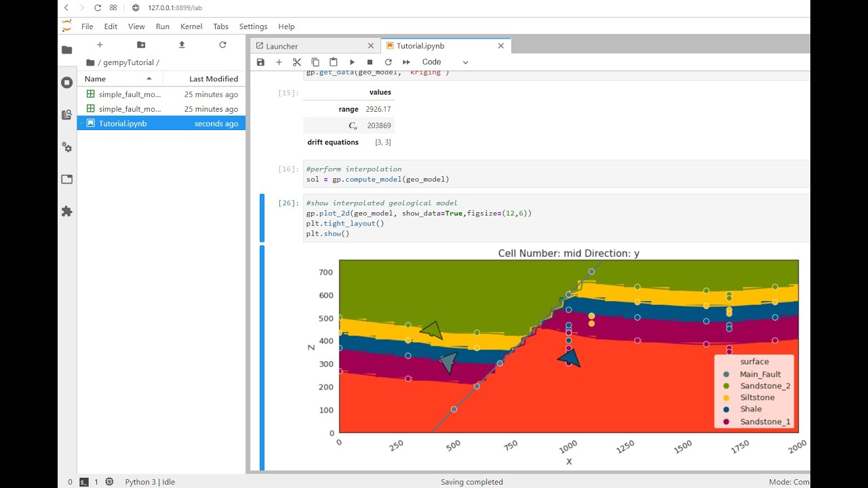Click terminal count icon in status bar
Viewport: 868px width, 488px height.
click(x=84, y=482)
